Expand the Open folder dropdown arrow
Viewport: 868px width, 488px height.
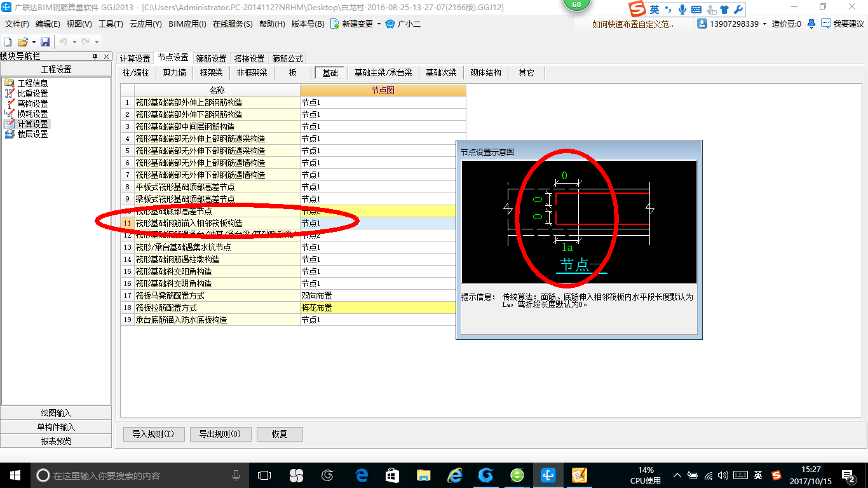click(x=32, y=42)
